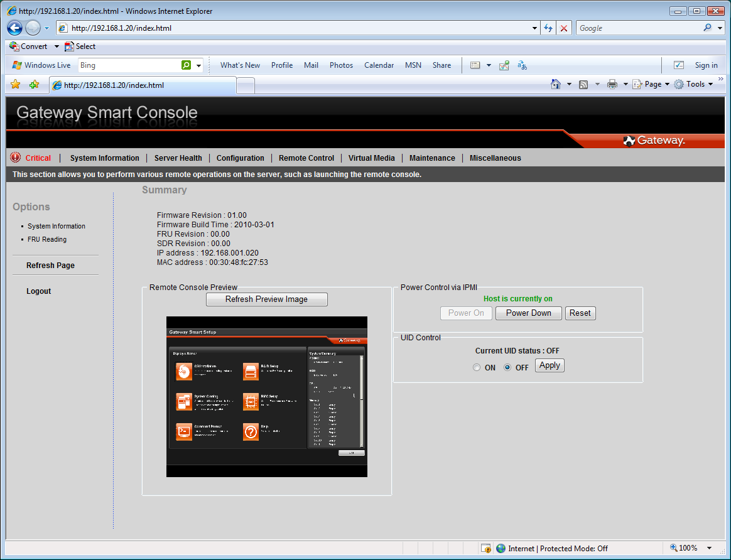Click the FRU Reading option link
The width and height of the screenshot is (731, 560).
[x=47, y=239]
